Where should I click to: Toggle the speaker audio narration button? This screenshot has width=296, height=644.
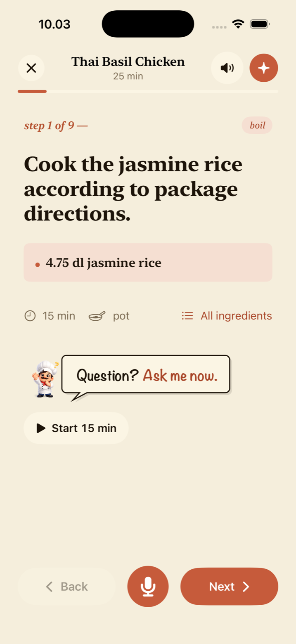click(227, 68)
